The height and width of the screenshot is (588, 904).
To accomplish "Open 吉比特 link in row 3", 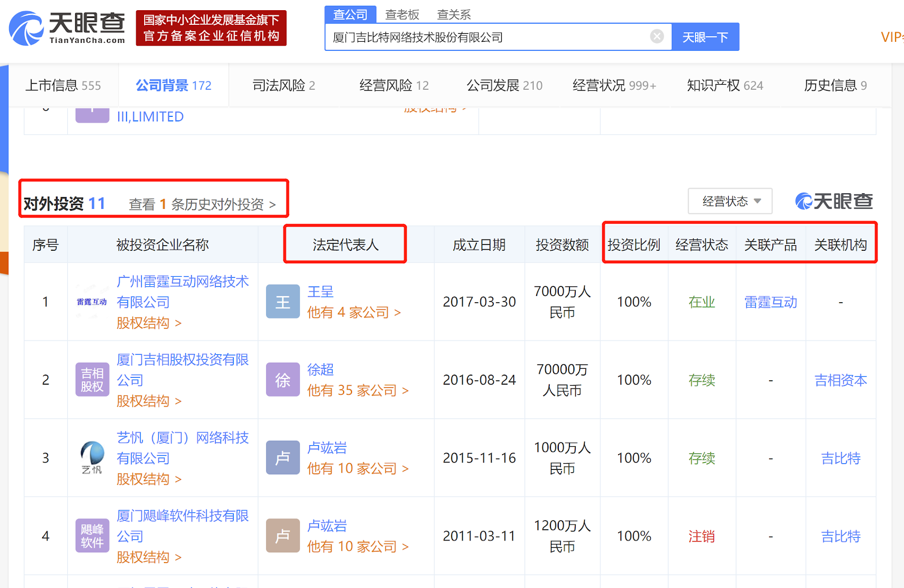I will (841, 458).
